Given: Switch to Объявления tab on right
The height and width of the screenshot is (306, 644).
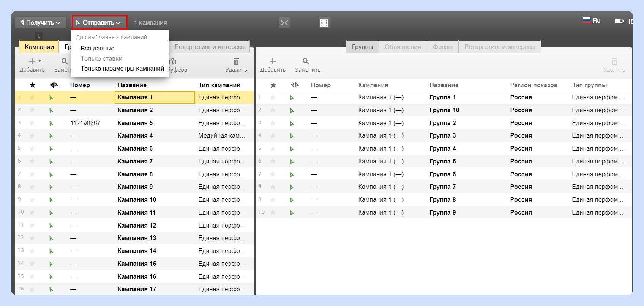Looking at the screenshot, I should (x=403, y=47).
